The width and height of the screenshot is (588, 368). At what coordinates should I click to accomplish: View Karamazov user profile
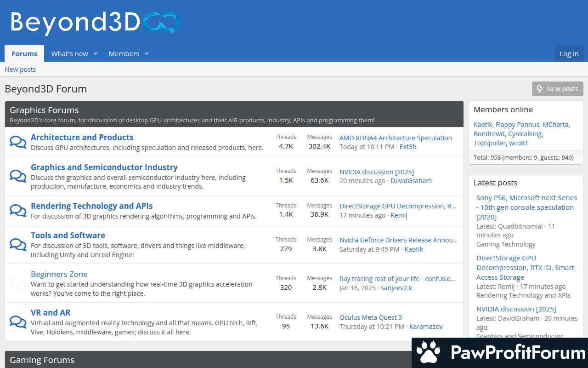click(x=426, y=327)
